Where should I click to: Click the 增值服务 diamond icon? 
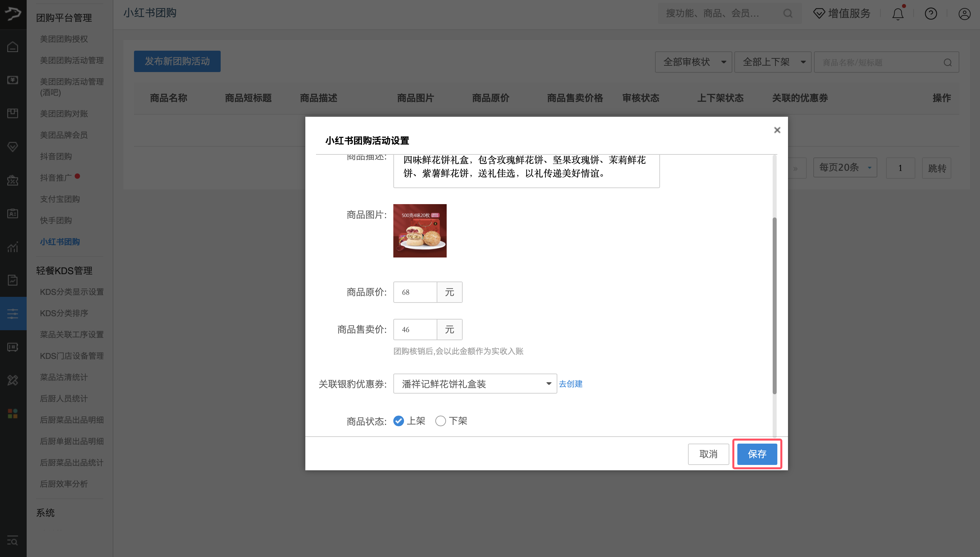(x=819, y=13)
